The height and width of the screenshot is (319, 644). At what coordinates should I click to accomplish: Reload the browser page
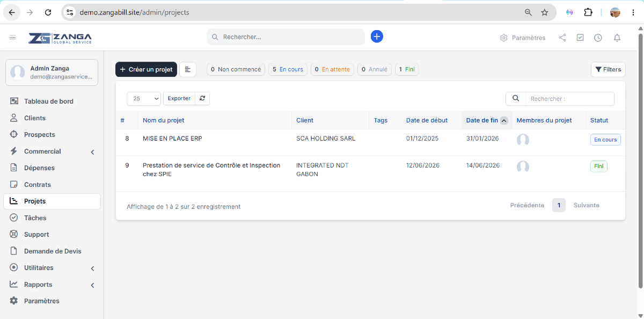pos(48,12)
